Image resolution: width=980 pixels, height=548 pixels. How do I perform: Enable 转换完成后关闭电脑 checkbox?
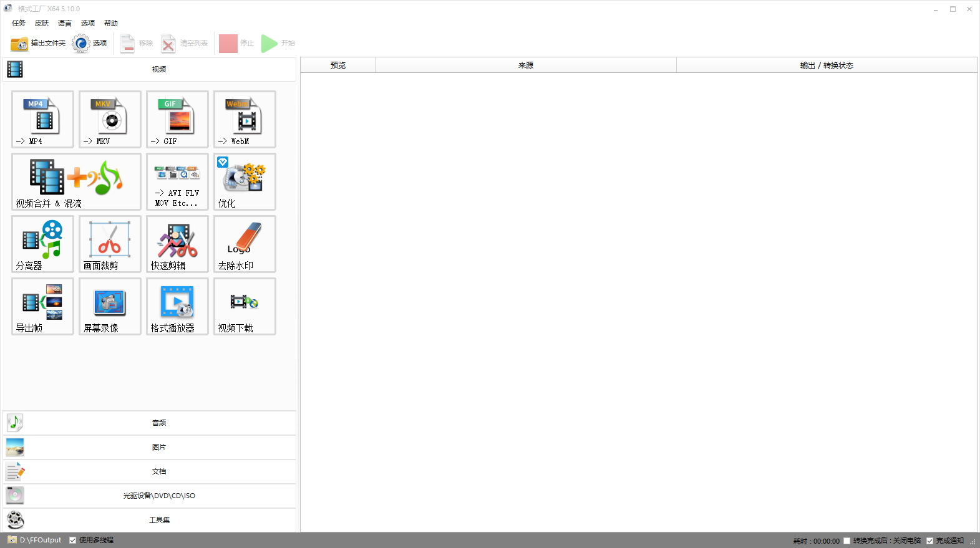click(847, 541)
